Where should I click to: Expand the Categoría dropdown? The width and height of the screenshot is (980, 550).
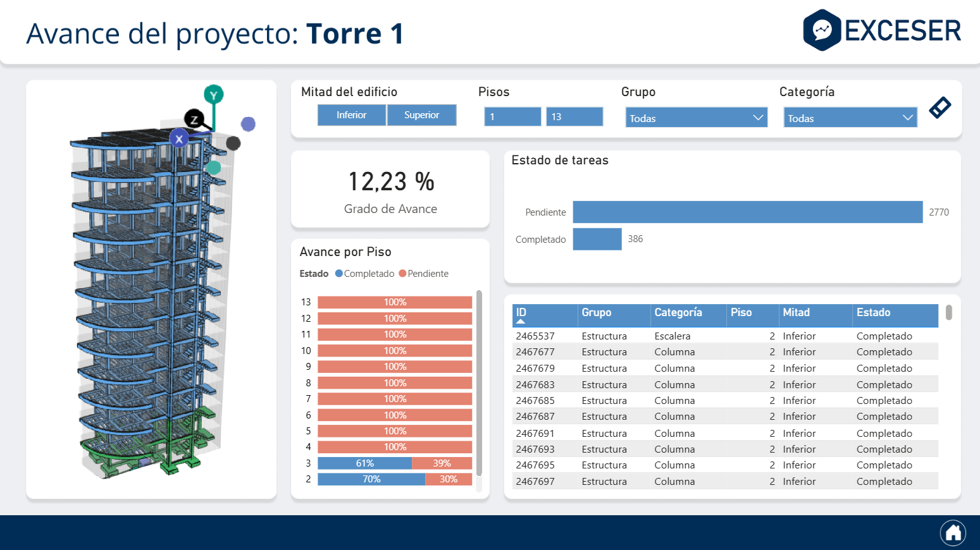(x=850, y=118)
